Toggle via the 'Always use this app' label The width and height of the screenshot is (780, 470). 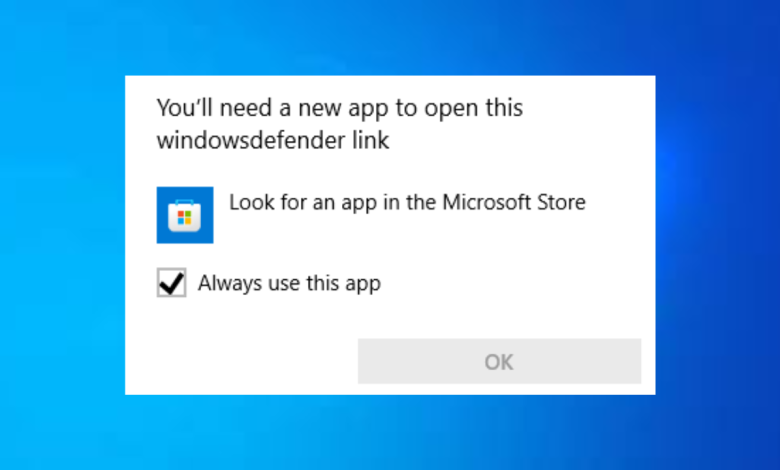(x=290, y=283)
